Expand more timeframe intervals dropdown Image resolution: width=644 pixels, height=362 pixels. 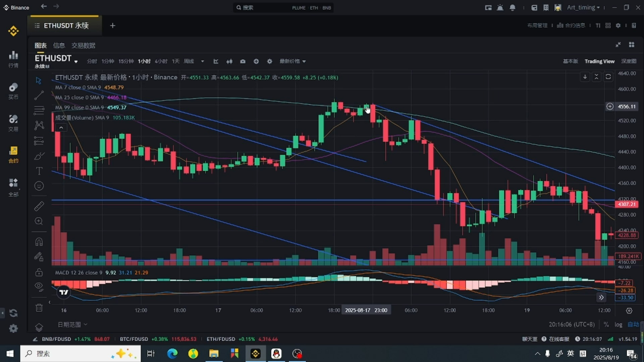[x=203, y=61]
